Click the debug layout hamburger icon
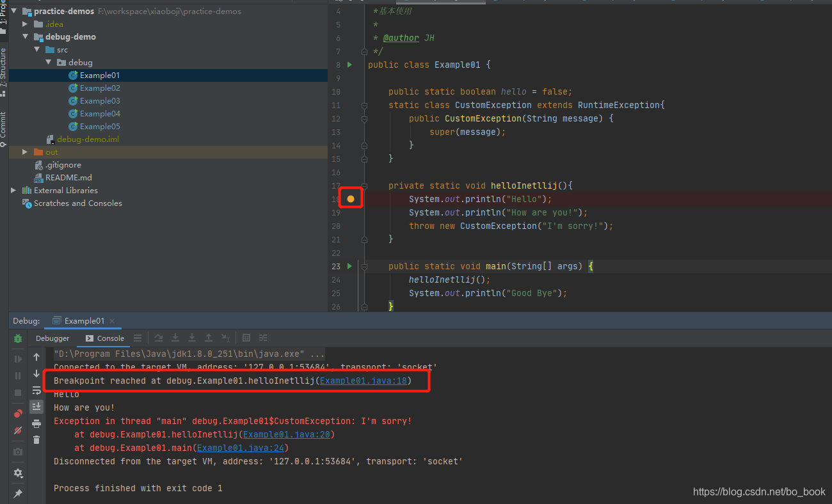The image size is (832, 504). pos(138,338)
